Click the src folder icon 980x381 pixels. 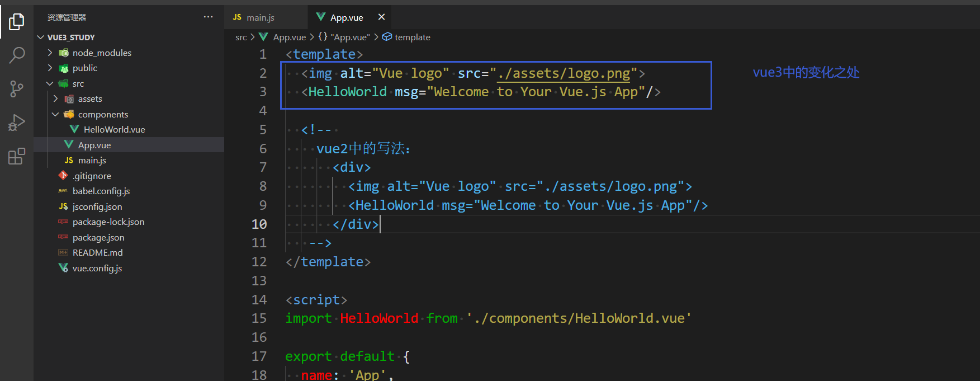(64, 83)
